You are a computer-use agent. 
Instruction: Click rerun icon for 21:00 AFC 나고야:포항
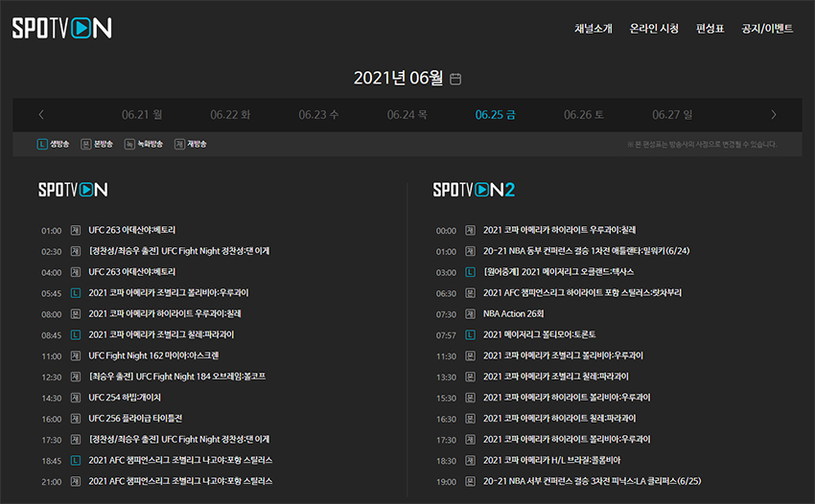76,482
